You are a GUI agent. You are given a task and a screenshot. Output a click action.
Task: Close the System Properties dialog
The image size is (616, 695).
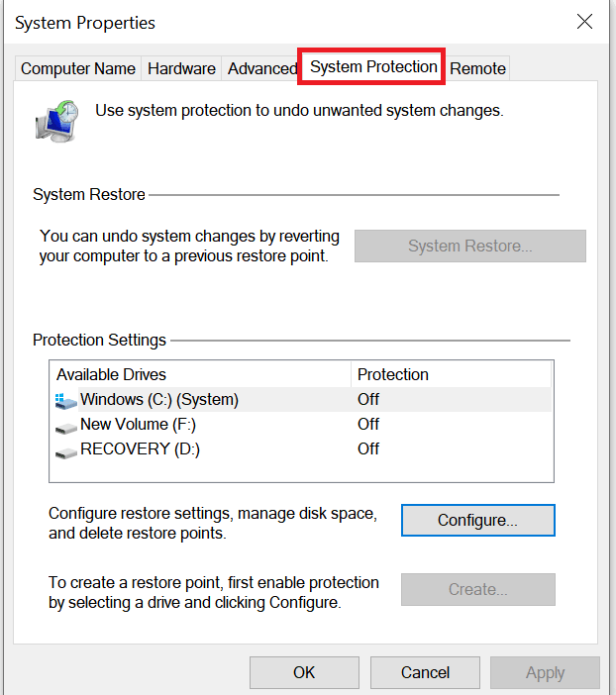pyautogui.click(x=584, y=22)
